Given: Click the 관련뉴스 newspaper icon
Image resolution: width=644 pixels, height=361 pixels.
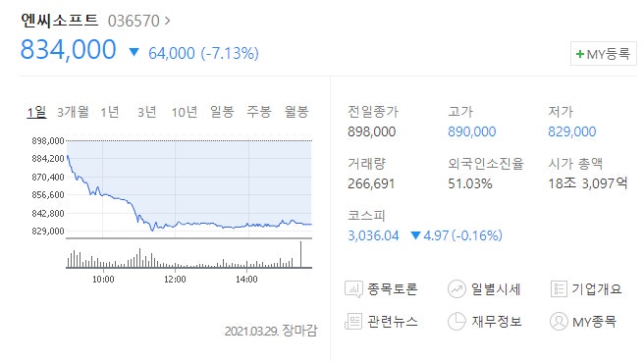Looking at the screenshot, I should click(x=353, y=321).
